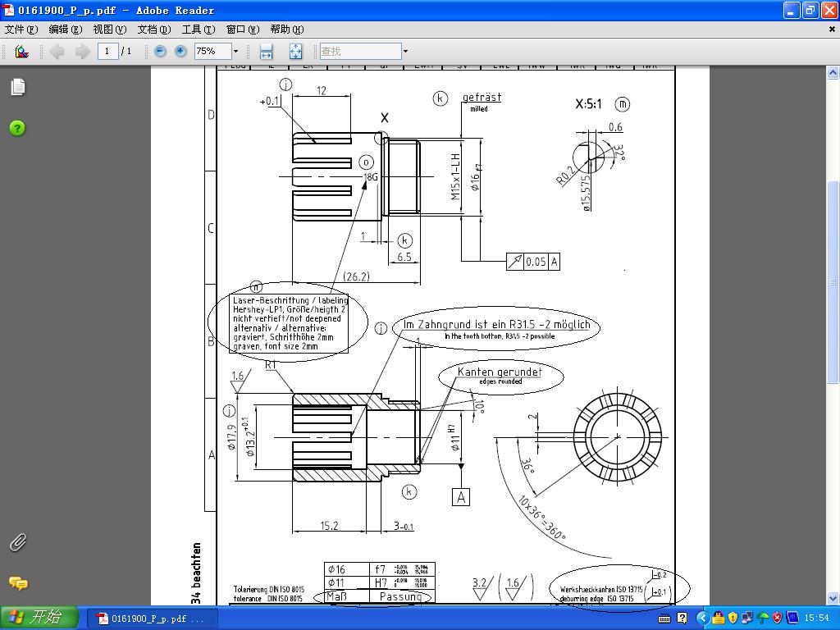The image size is (840, 630).
Task: Show the Comments speech bubble panel
Action: 18,583
